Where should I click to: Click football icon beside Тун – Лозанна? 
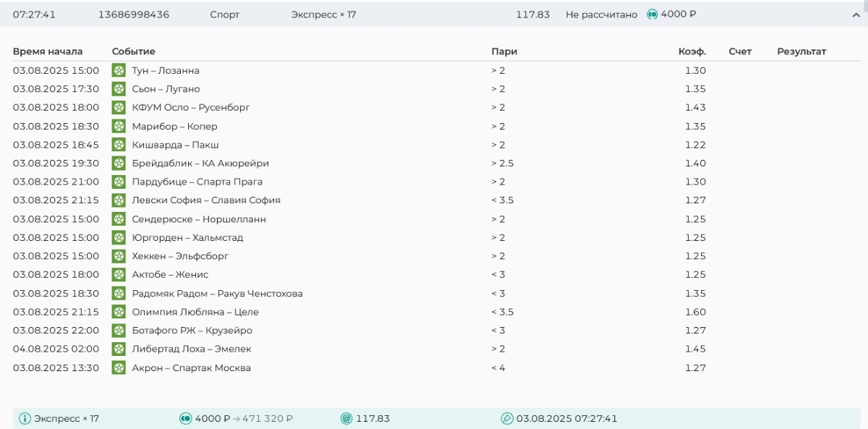119,71
